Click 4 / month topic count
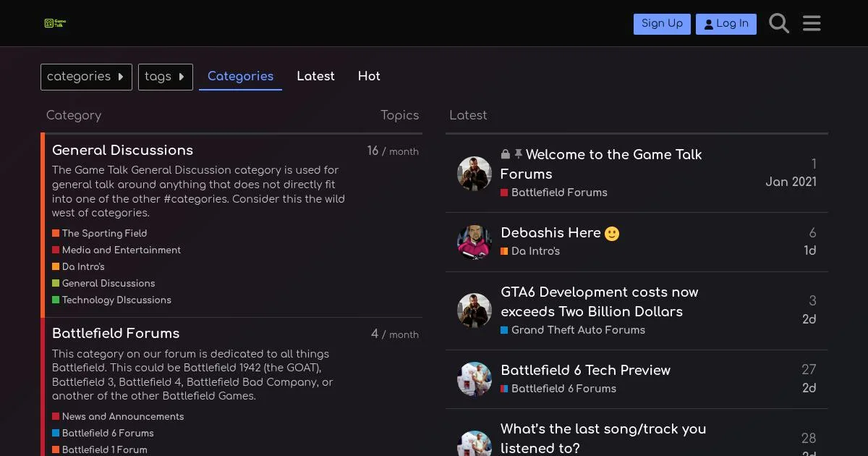868x456 pixels. pyautogui.click(x=395, y=334)
